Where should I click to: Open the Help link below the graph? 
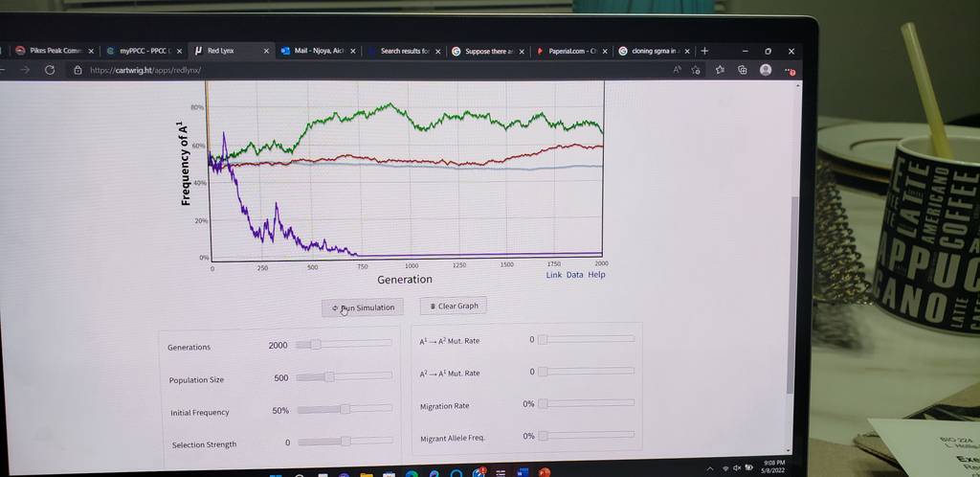[596, 275]
